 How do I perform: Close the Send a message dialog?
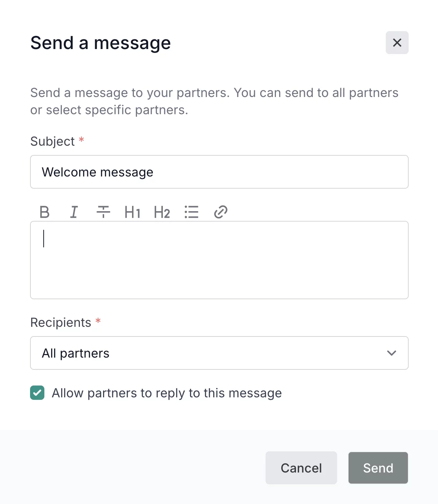(397, 43)
